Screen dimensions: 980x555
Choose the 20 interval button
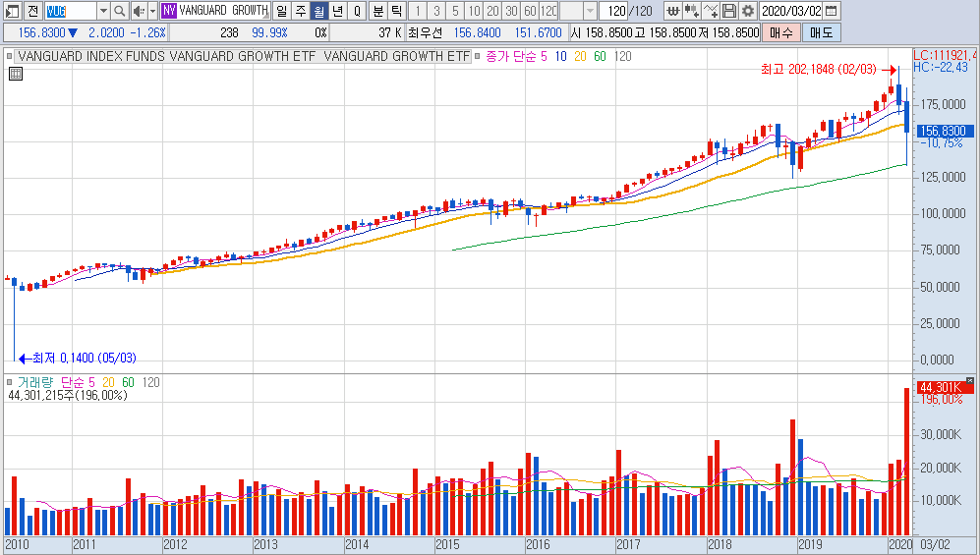[x=493, y=11]
